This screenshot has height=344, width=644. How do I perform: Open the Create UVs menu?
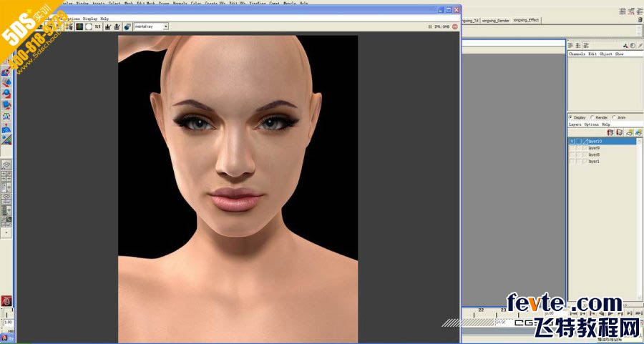coord(215,3)
